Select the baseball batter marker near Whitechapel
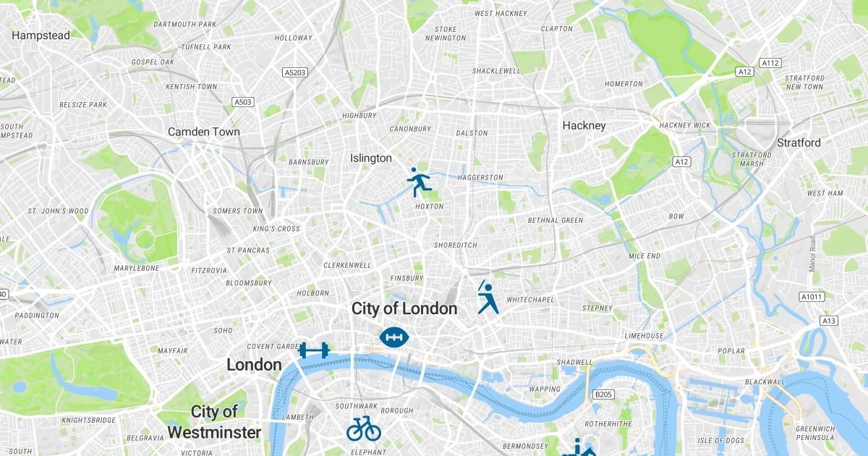 point(488,297)
